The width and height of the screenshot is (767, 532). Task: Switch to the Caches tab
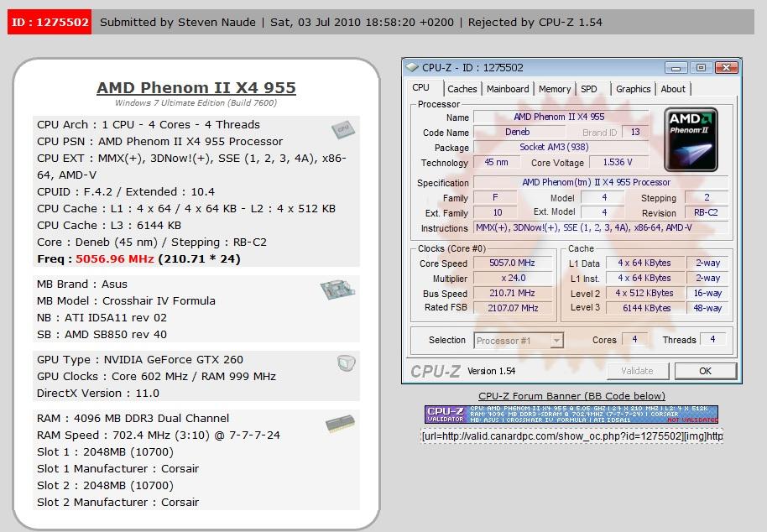(462, 89)
